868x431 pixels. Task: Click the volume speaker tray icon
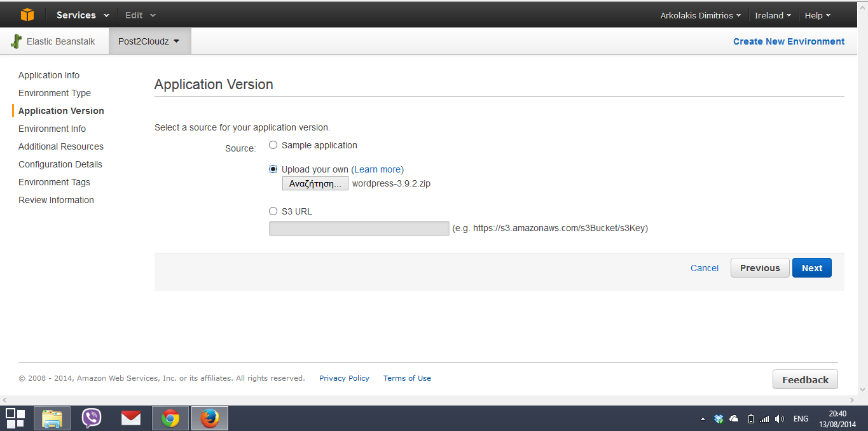click(780, 419)
